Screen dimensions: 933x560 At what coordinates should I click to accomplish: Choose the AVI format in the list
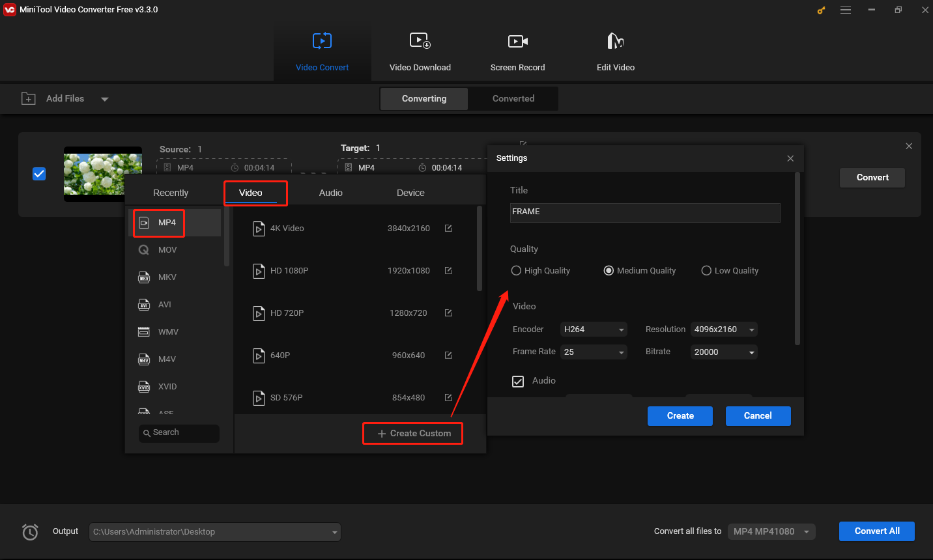(176, 305)
